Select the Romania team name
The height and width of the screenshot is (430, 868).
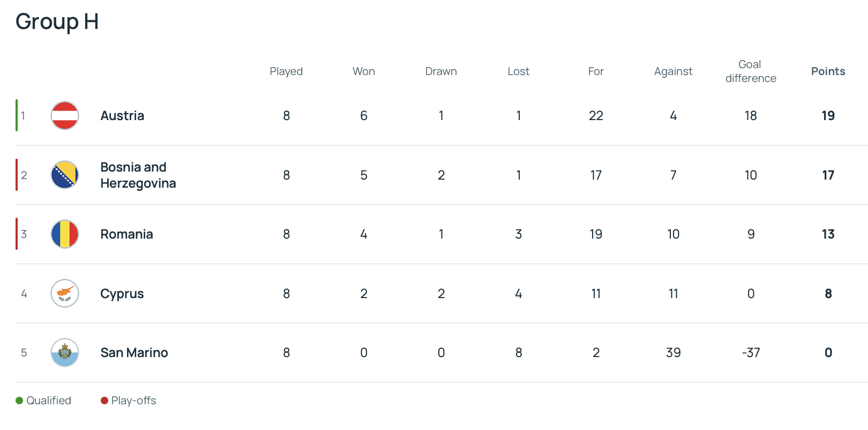click(x=126, y=234)
